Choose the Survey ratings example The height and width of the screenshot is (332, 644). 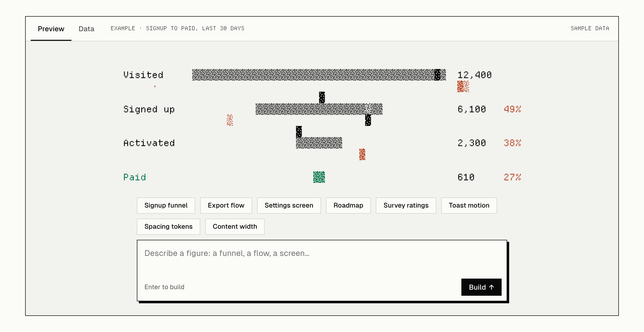[x=406, y=205]
